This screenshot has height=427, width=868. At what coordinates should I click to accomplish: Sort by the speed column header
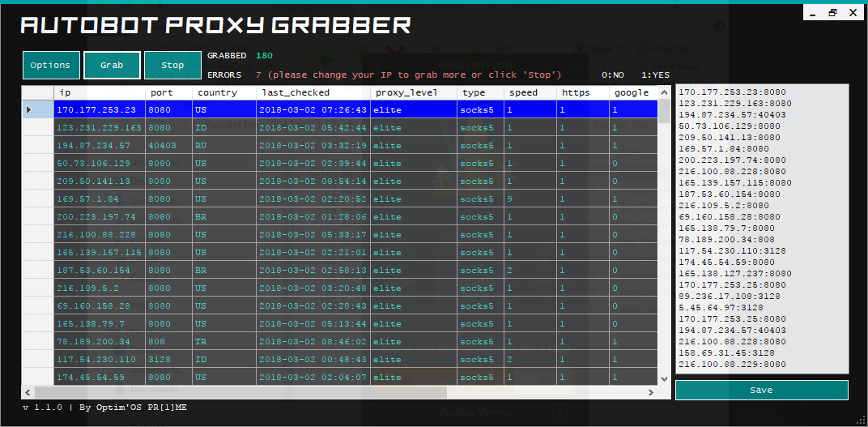pyautogui.click(x=530, y=92)
